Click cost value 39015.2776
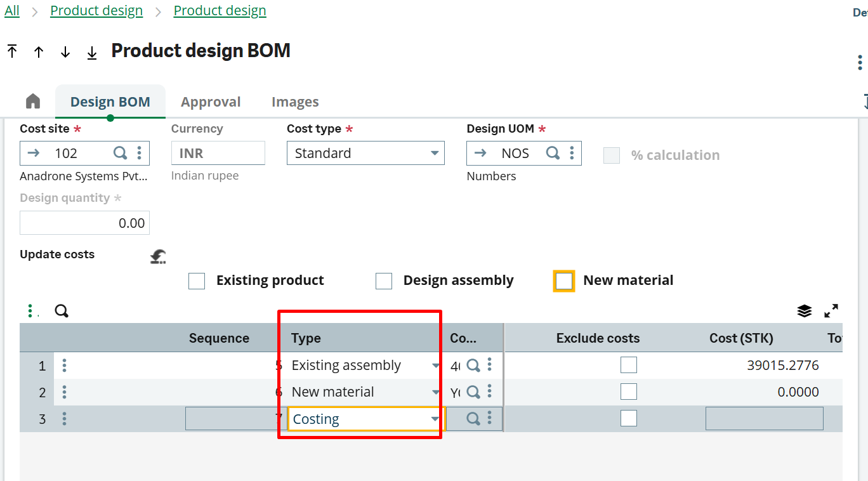 coord(783,366)
